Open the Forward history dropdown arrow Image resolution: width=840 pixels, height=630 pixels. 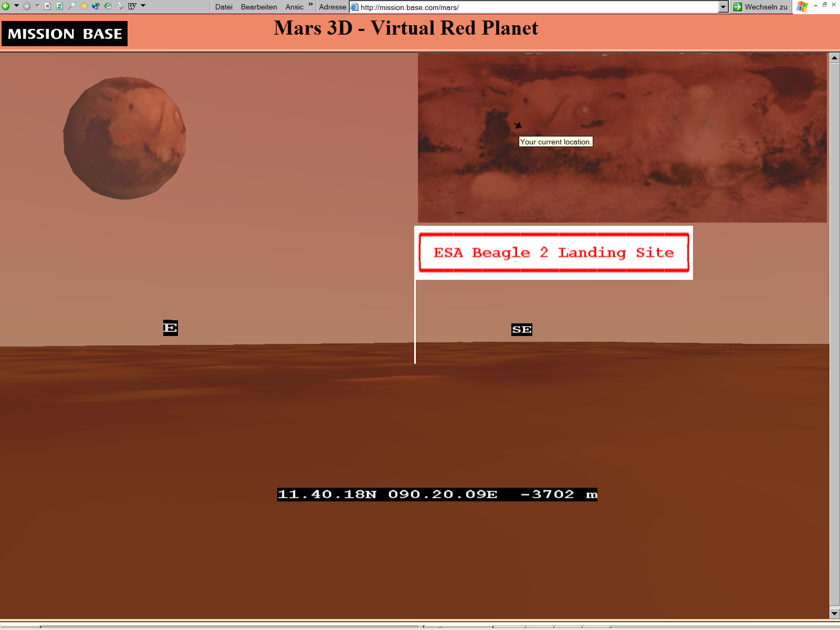(x=37, y=6)
